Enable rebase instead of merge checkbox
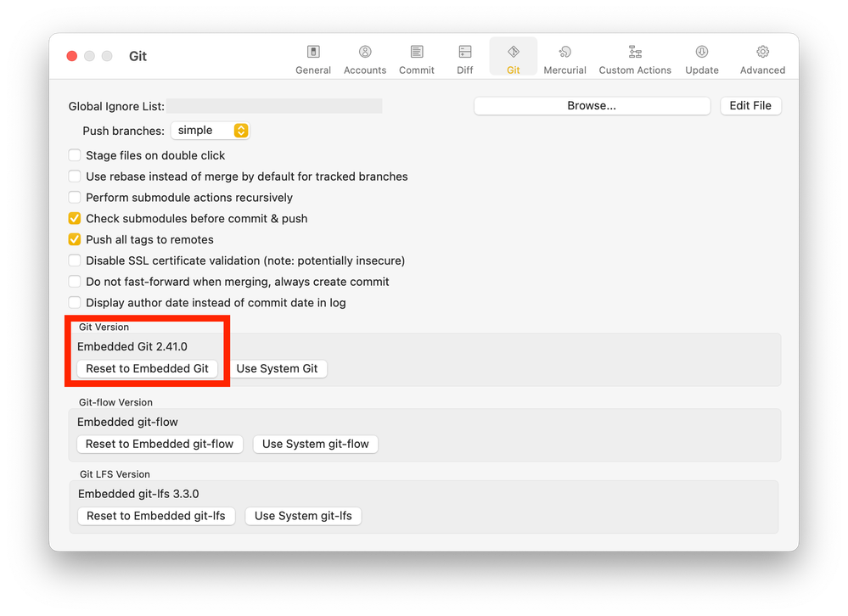 [x=75, y=176]
